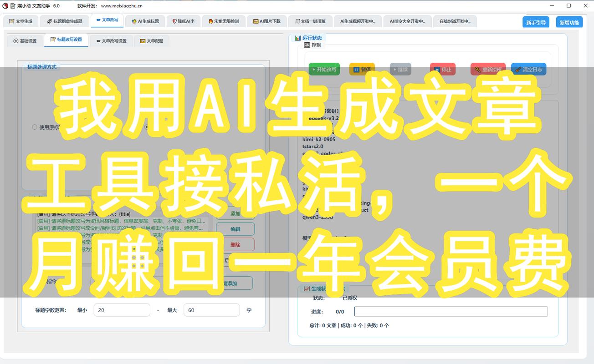This screenshot has height=364, width=594.
Task: Click the kimi-k2-0905 log line
Action: [x=319, y=139]
